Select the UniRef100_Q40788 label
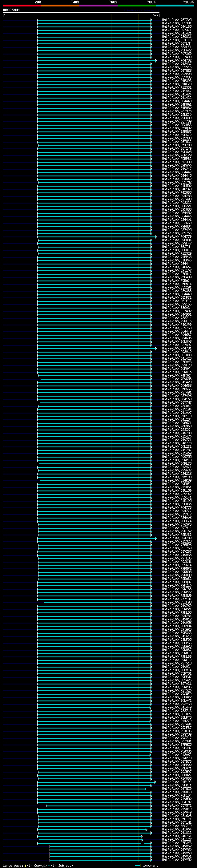The image size is (197, 868). click(x=176, y=433)
